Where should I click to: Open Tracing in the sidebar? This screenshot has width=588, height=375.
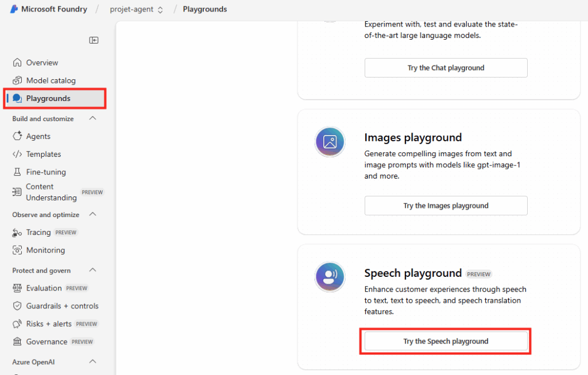[x=38, y=232]
